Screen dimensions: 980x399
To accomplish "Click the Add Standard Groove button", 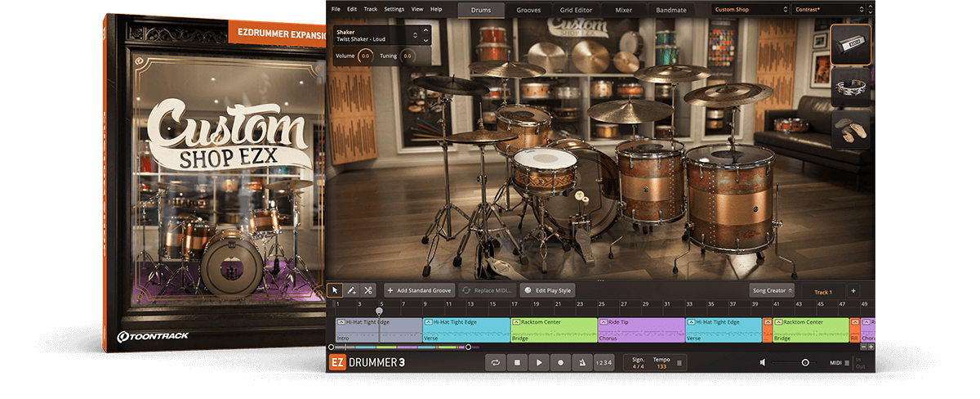I will tap(418, 290).
